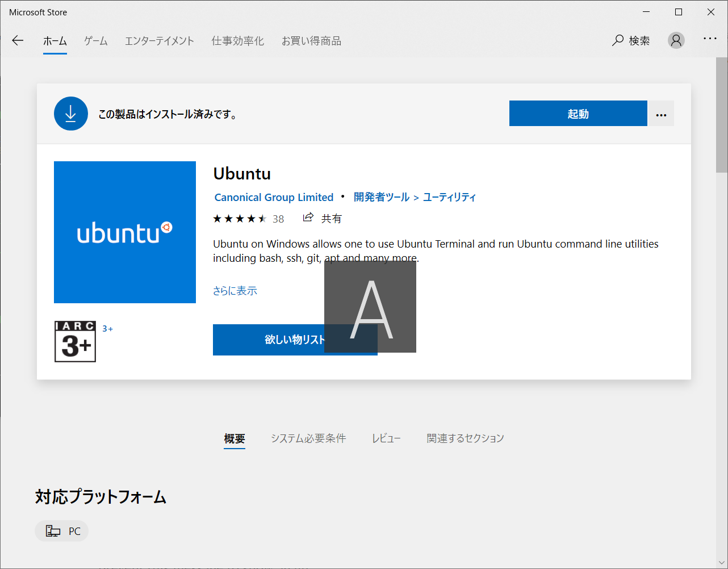Launch Ubuntu with the 起動 button
This screenshot has width=728, height=569.
point(578,114)
